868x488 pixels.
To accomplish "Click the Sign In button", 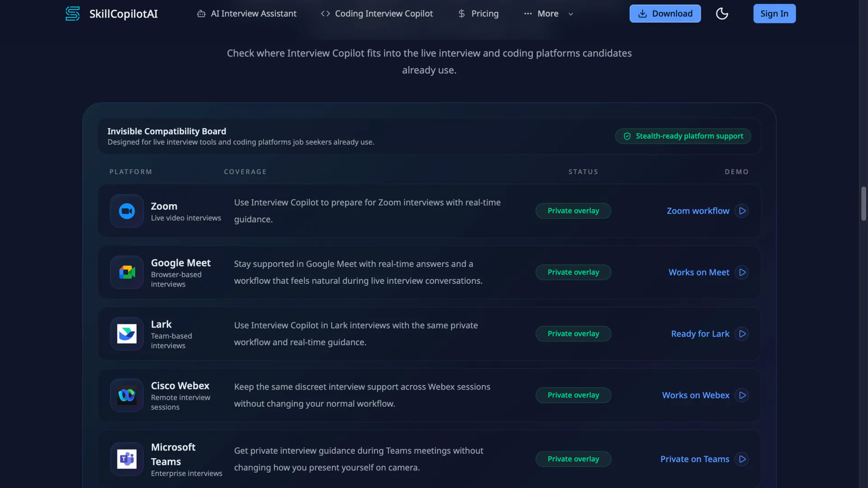I will (x=774, y=14).
